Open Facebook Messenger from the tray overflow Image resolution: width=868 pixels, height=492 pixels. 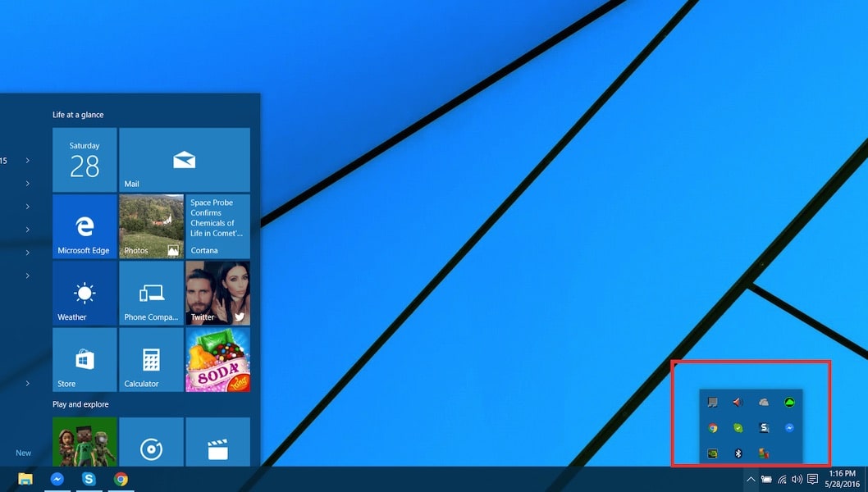coord(789,428)
